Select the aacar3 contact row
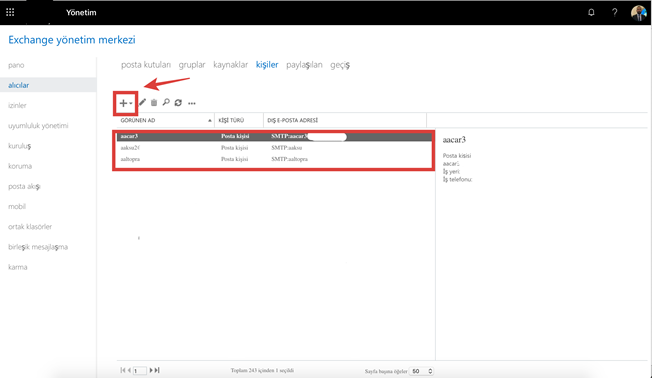Screen dimensions: 652x378 pos(274,136)
